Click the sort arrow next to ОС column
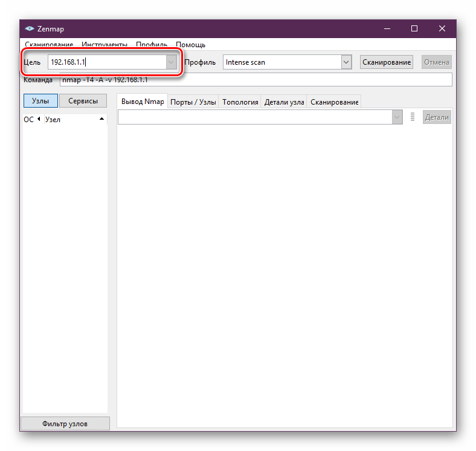The width and height of the screenshot is (476, 451). click(x=39, y=119)
